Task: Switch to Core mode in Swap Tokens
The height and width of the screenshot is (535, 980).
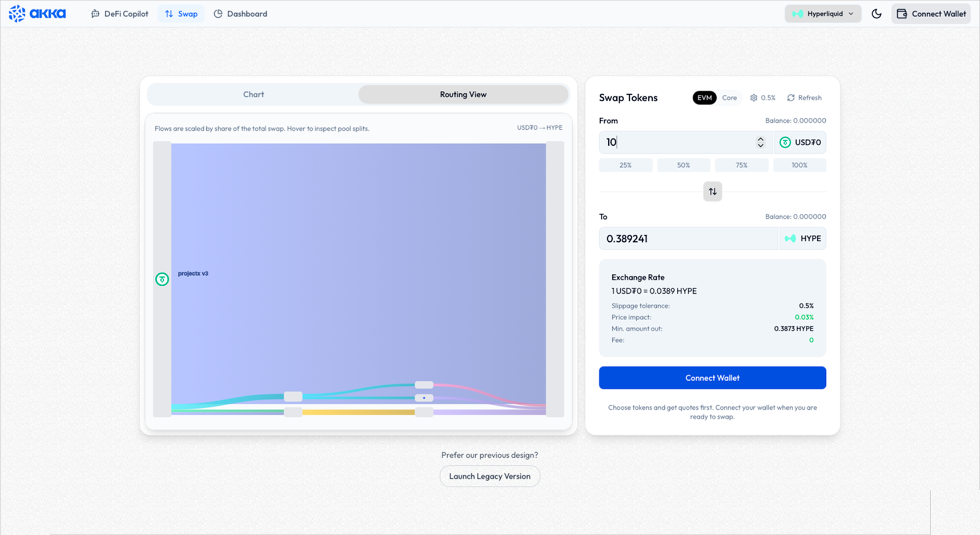Action: click(729, 98)
